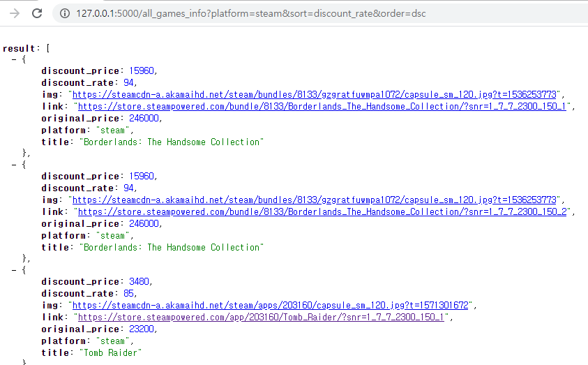The image size is (588, 365).
Task: Collapse the first Borderlands result object
Action: tap(14, 59)
